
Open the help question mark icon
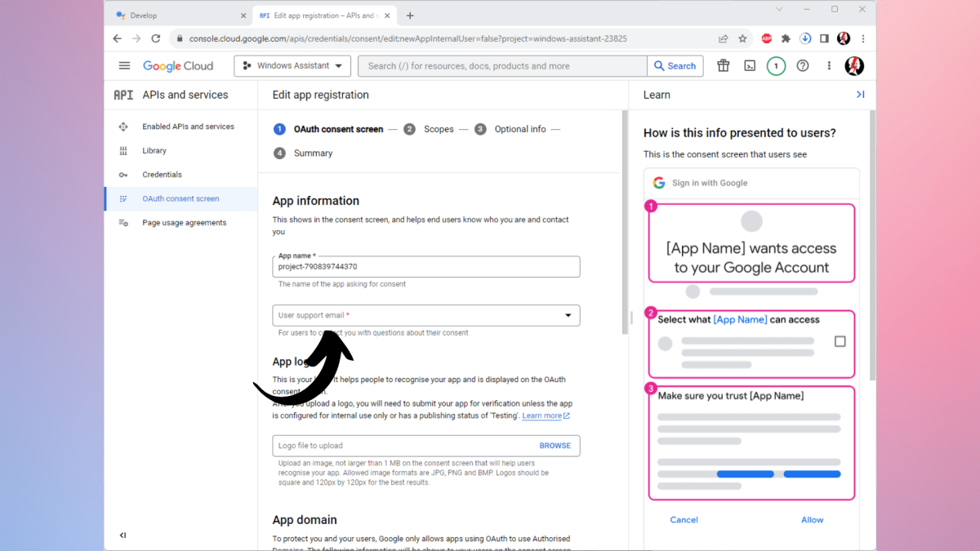[803, 66]
